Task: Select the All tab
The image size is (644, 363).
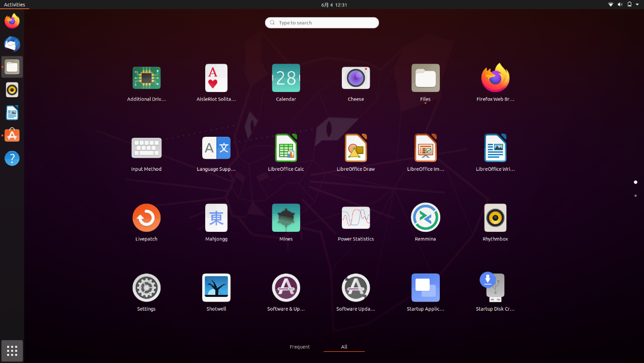Action: pos(344,347)
